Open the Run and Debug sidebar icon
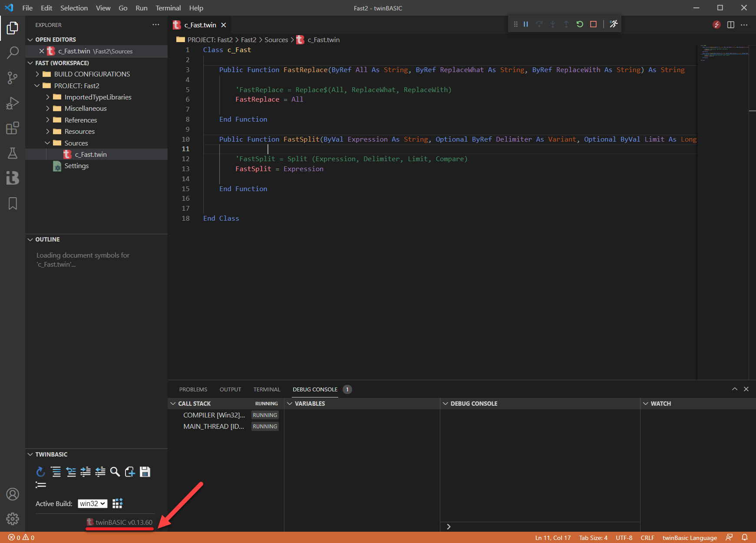Viewport: 756px width, 543px height. click(13, 103)
